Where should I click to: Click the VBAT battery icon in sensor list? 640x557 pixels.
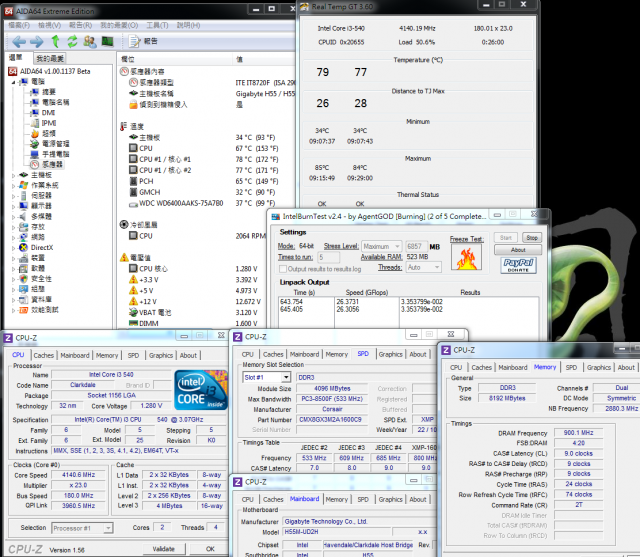click(133, 313)
